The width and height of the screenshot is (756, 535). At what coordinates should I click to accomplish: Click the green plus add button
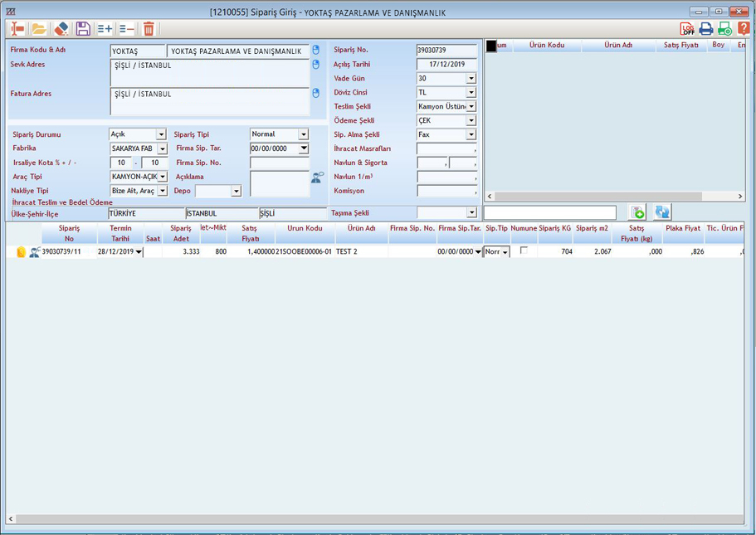[x=637, y=213]
